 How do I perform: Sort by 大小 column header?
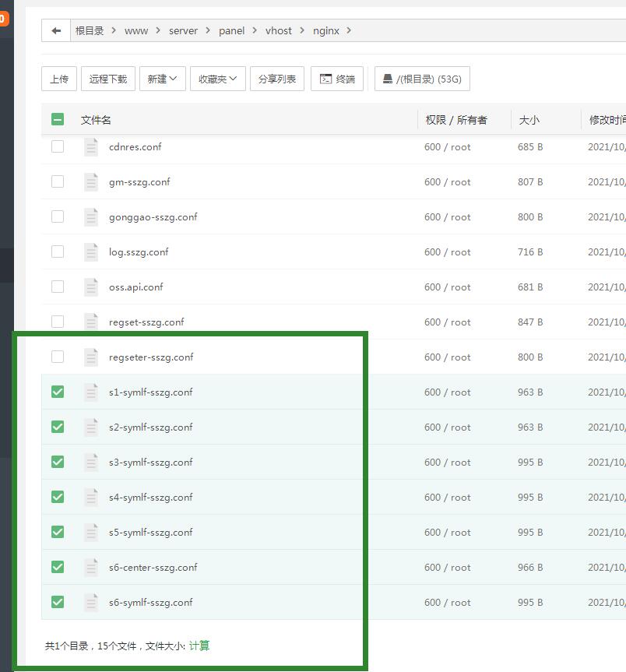(529, 120)
